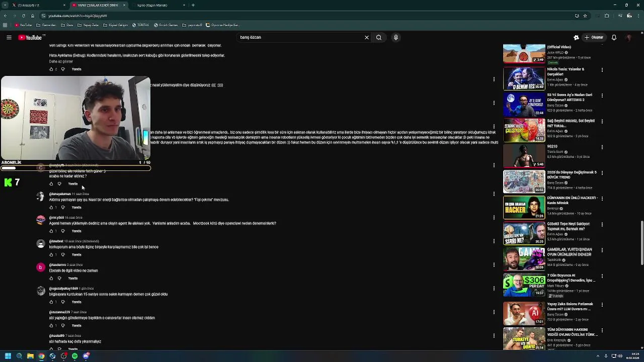Open options menu for Kevin Mitnick hacker video
Image resolution: width=644 pixels, height=362 pixels.
602,199
